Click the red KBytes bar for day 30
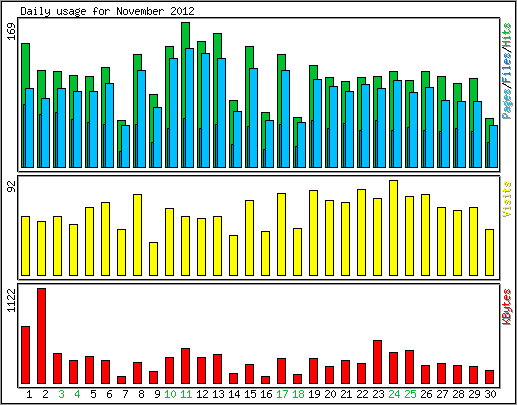Viewport: 517px width, 405px height. [x=490, y=377]
